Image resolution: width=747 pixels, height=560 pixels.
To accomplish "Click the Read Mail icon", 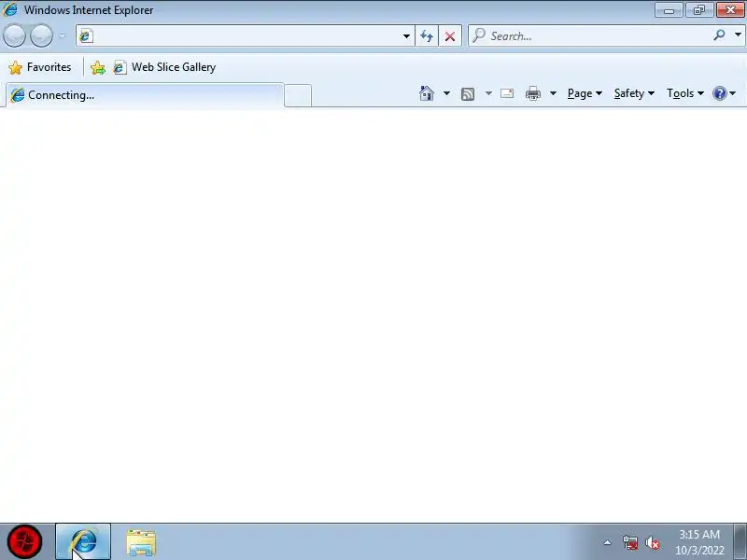I will point(507,93).
